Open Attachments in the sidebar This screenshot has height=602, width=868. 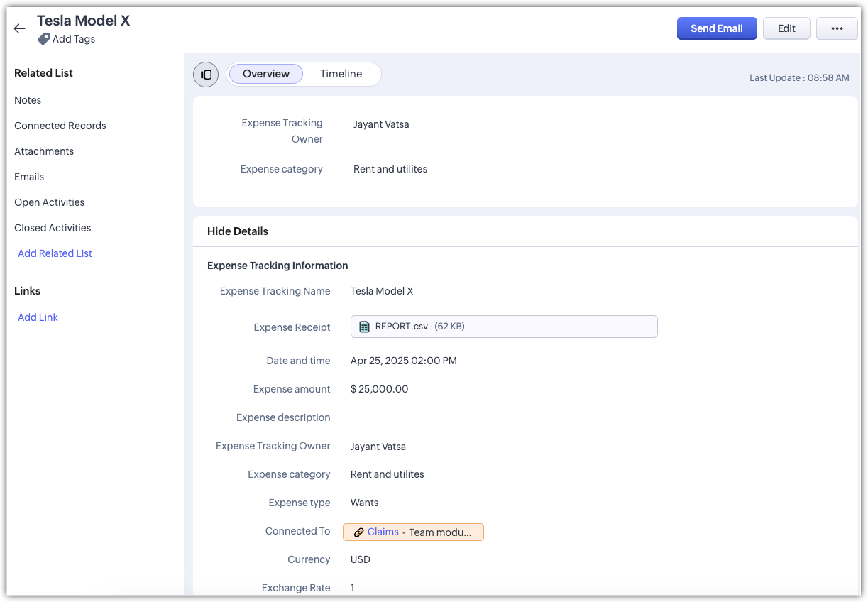pyautogui.click(x=44, y=151)
